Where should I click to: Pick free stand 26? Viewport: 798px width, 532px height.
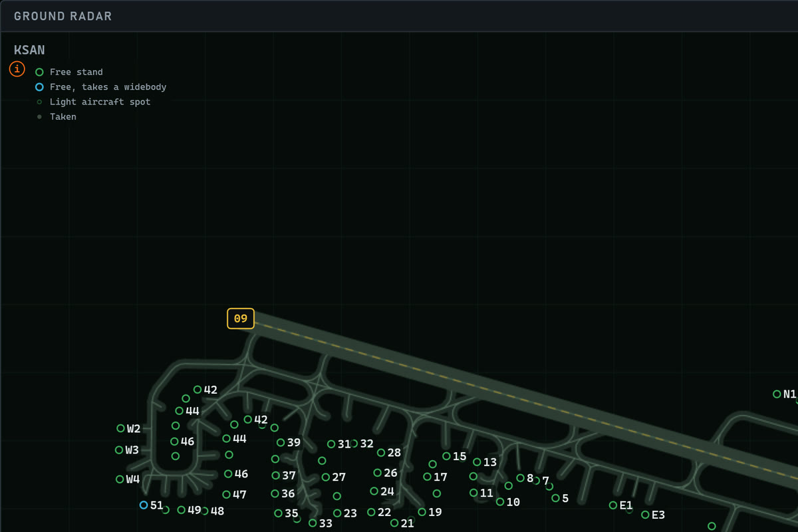[378, 473]
